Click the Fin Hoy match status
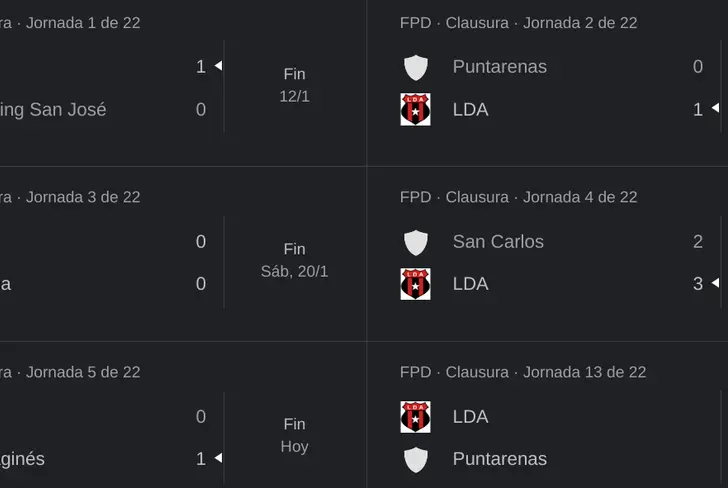Image resolution: width=728 pixels, height=488 pixels. coord(294,435)
